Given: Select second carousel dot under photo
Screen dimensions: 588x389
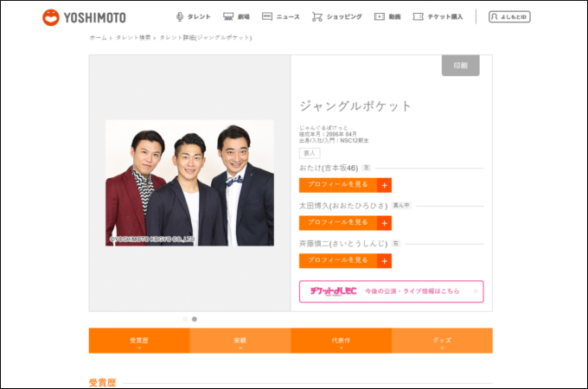Looking at the screenshot, I should pyautogui.click(x=195, y=319).
